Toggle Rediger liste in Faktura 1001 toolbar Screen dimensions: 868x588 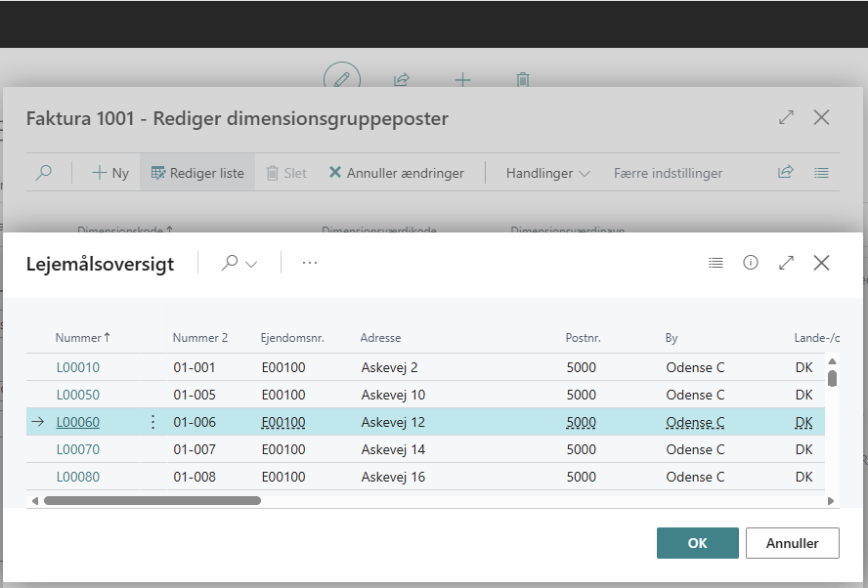[197, 173]
